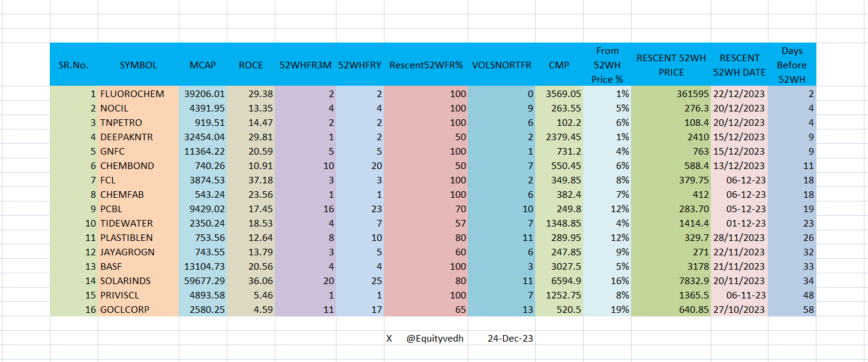Click the CMP column header
868x362 pixels.
[x=559, y=65]
